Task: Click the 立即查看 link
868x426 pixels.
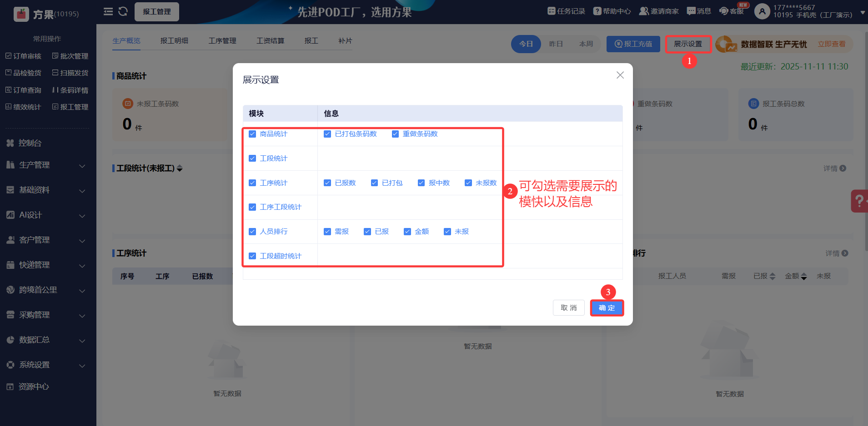Action: [x=832, y=44]
